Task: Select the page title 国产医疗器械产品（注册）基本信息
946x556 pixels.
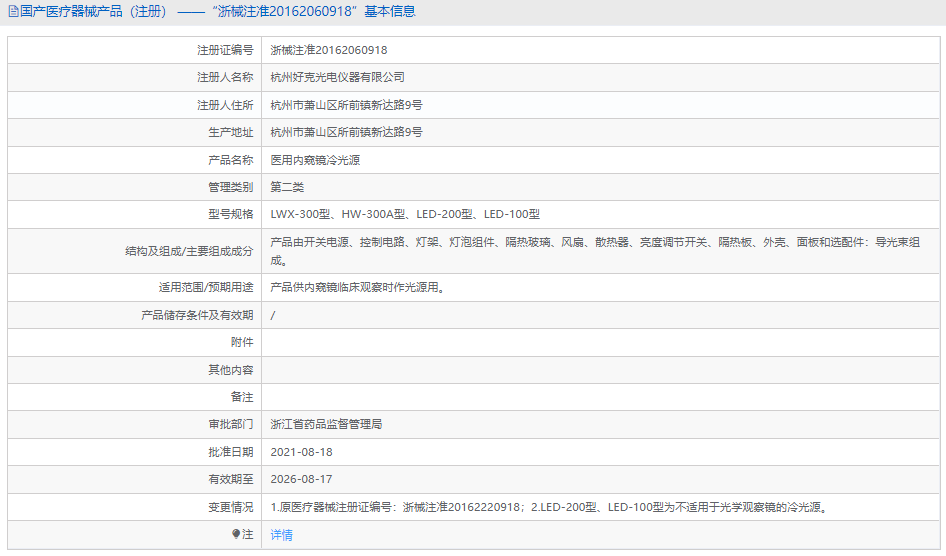Action: tap(217, 11)
